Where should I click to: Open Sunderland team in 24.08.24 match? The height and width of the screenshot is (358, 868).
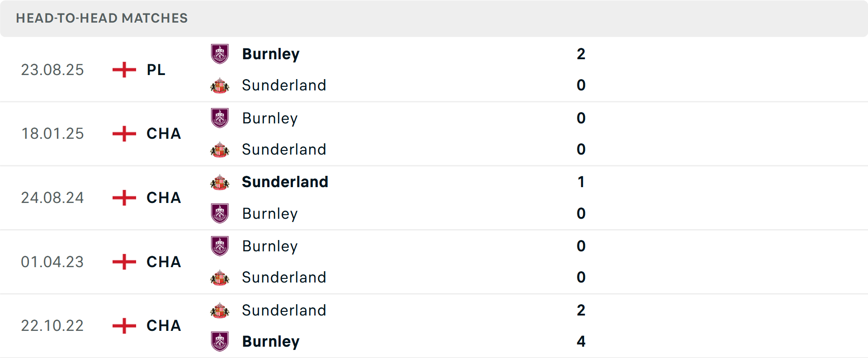tap(285, 182)
